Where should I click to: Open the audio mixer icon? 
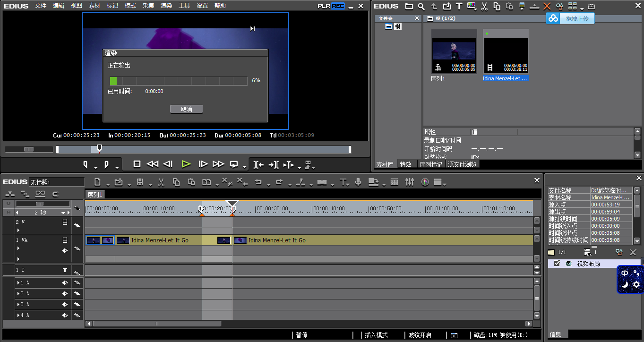click(410, 182)
